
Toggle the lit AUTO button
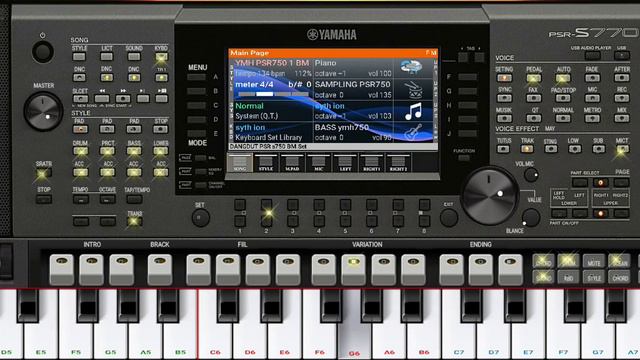(x=563, y=78)
